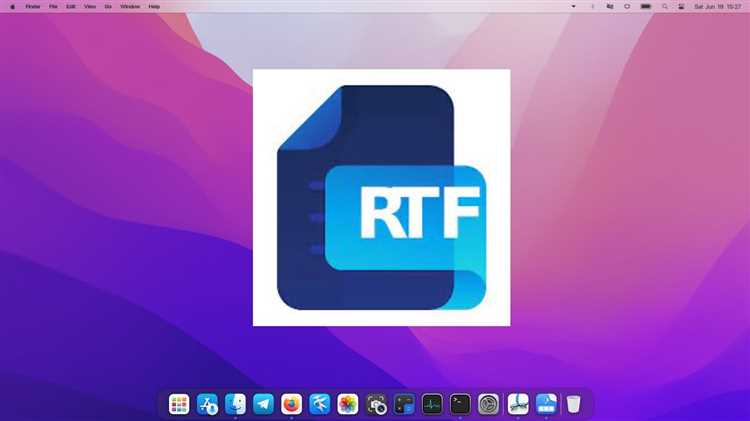This screenshot has height=421, width=750.
Task: Open Photos from the dock
Action: (x=348, y=404)
